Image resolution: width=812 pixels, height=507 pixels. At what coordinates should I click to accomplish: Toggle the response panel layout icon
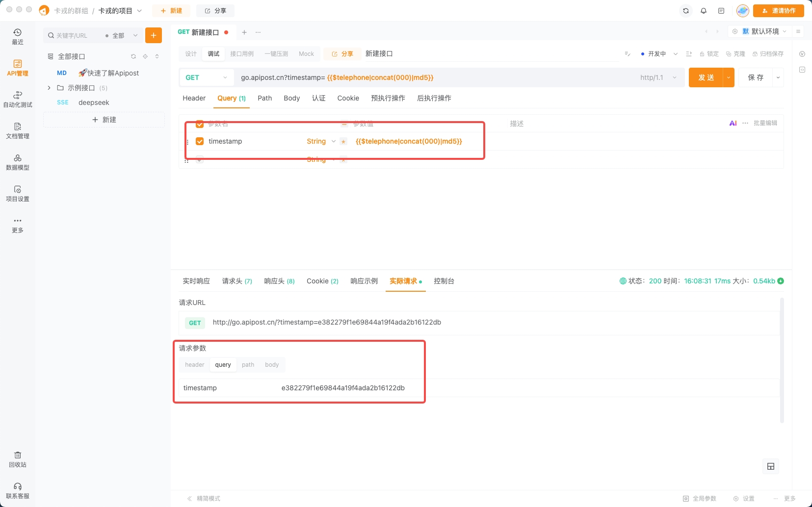771,466
